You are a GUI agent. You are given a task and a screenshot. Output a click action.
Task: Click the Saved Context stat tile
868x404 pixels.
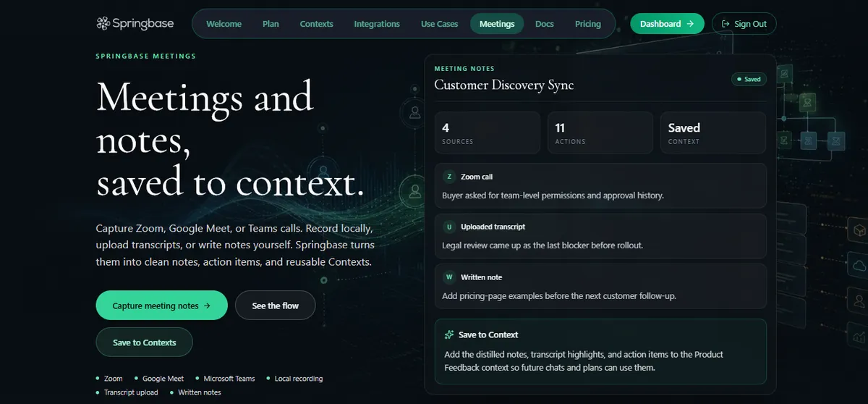pos(713,132)
